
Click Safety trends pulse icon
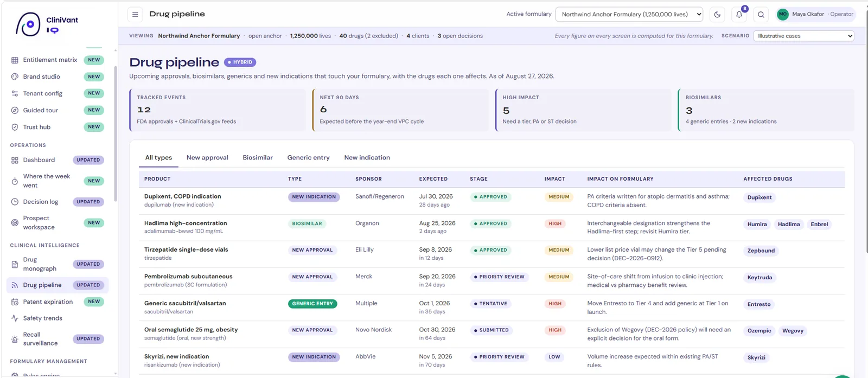tap(15, 318)
